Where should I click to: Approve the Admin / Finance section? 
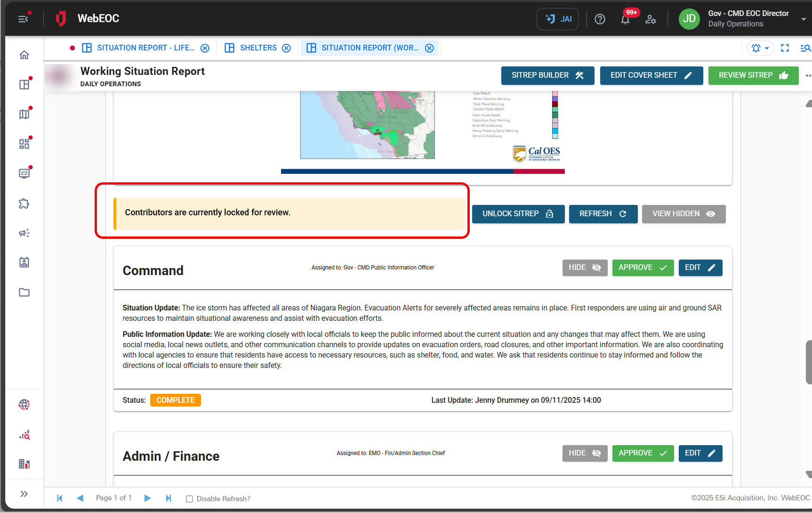coord(643,453)
